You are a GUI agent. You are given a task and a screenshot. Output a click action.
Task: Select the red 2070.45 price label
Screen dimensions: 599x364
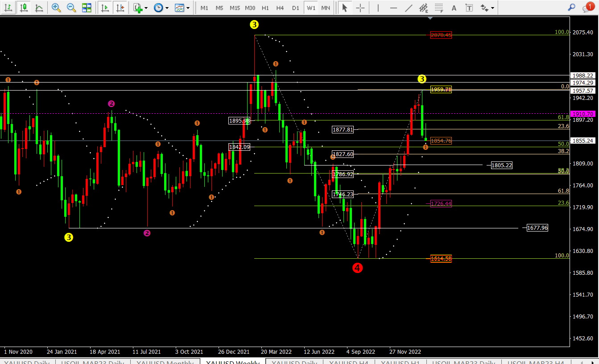point(441,35)
